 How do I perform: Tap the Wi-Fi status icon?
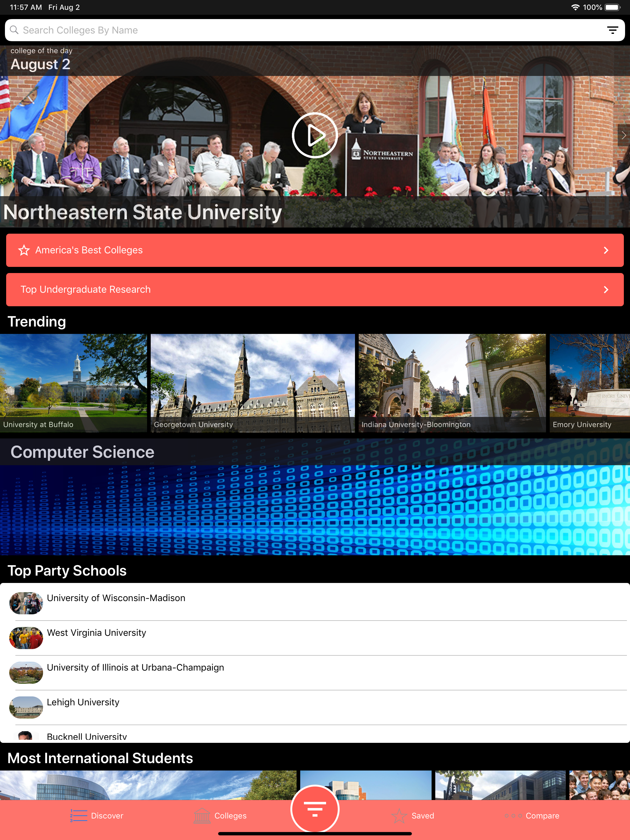(x=575, y=7)
